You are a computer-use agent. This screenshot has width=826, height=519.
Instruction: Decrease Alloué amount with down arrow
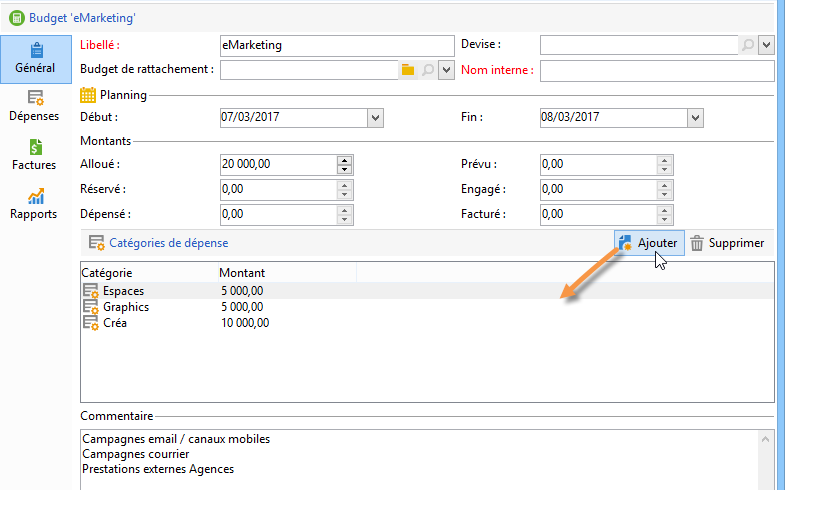coord(345,169)
